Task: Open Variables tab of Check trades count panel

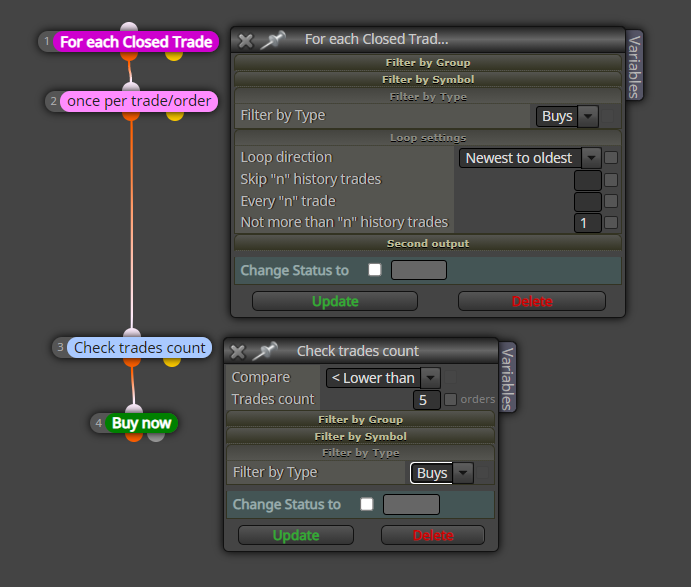Action: click(507, 378)
